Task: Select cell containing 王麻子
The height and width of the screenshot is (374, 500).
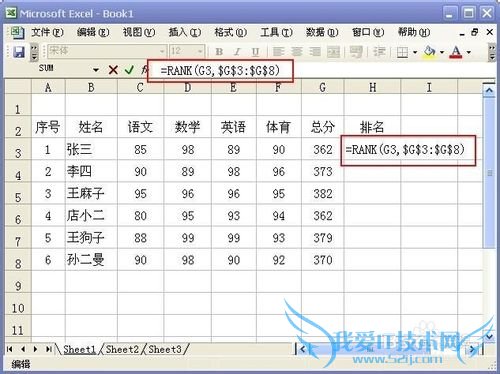Action: tap(91, 194)
